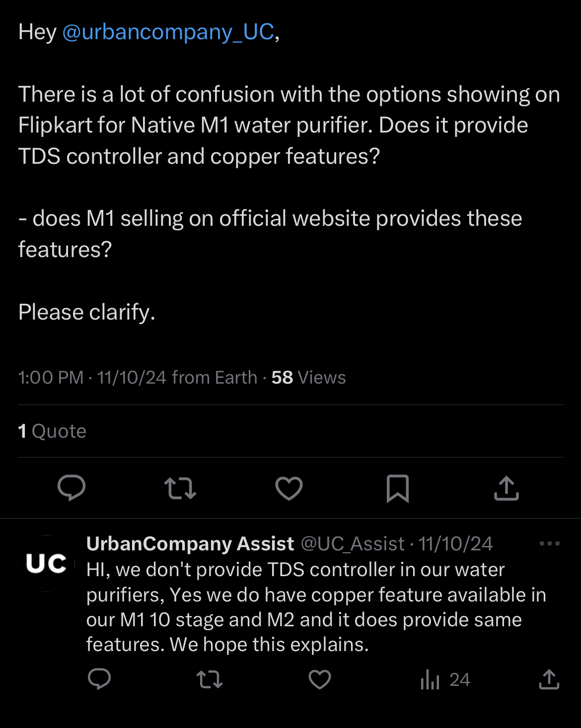Open more options on UrbanCompany Assist reply

click(x=550, y=543)
